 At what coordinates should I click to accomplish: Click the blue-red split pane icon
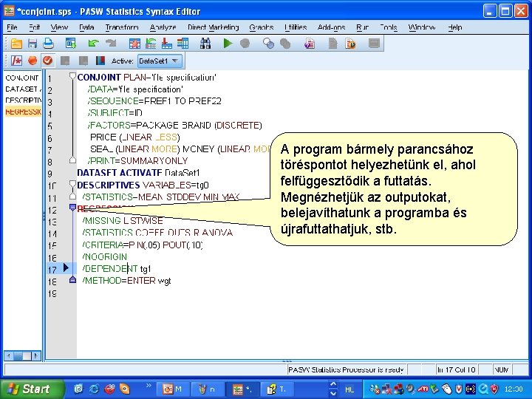tap(100, 61)
